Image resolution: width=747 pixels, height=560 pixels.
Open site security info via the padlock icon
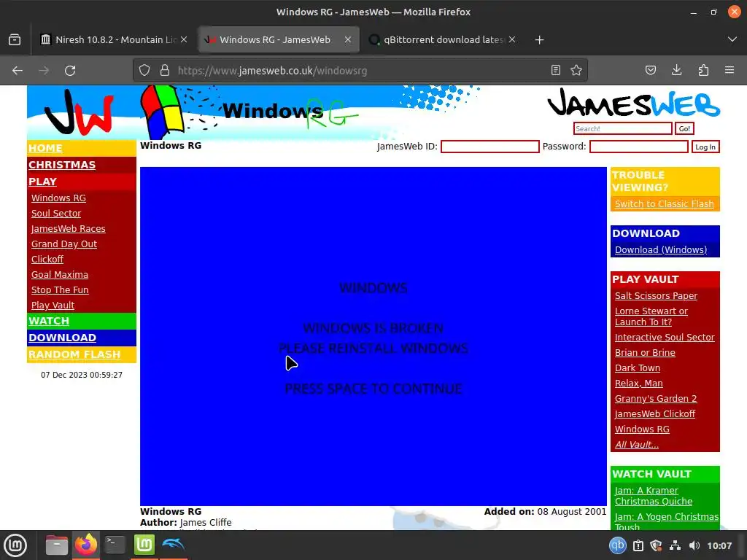coord(165,71)
